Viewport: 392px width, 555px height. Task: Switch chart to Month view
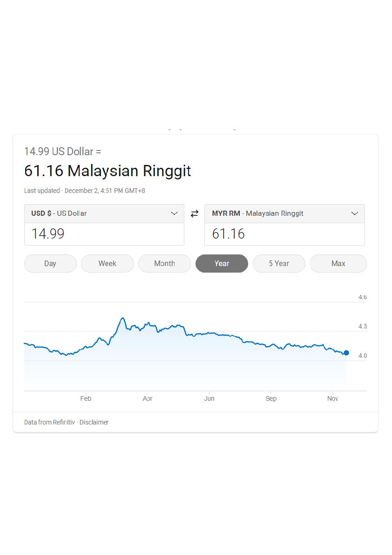tap(164, 263)
